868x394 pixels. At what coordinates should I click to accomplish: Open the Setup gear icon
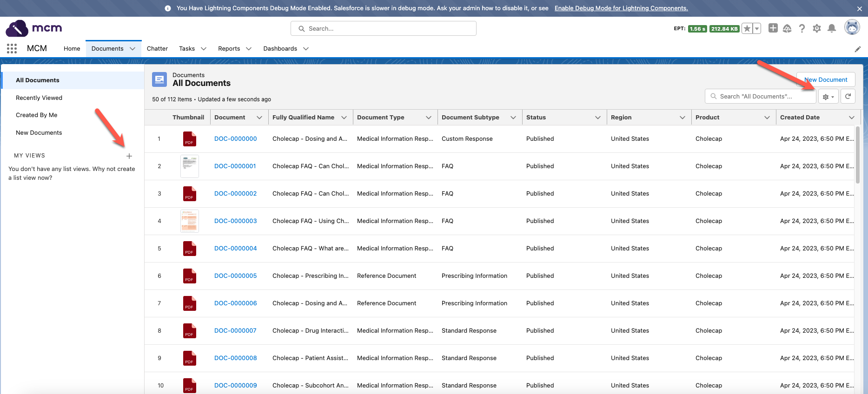tap(817, 28)
